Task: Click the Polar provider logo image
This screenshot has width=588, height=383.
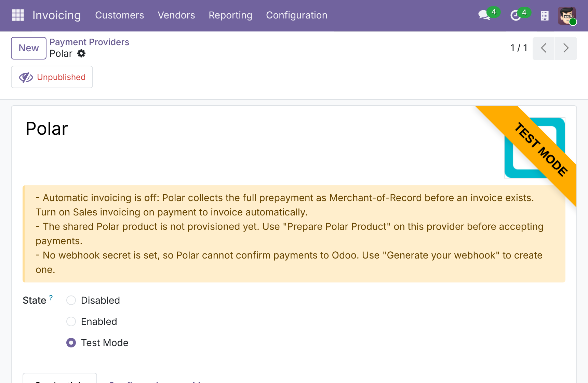Action: [535, 148]
